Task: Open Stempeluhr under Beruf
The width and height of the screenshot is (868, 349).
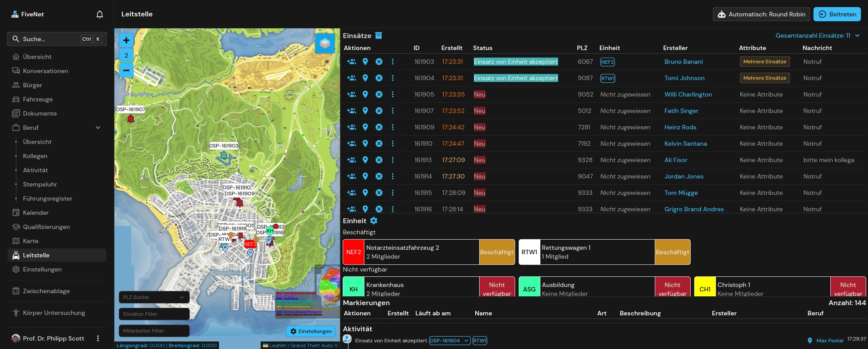Action: click(40, 184)
